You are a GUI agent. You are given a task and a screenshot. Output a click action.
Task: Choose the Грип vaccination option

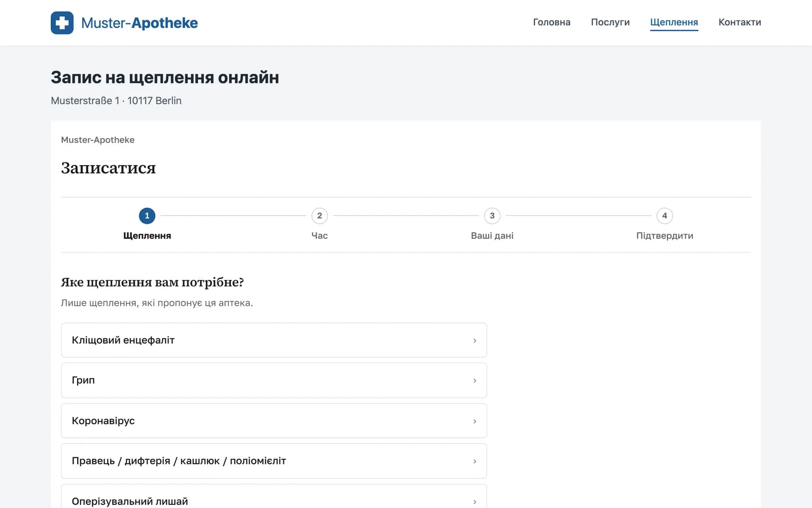coord(274,380)
